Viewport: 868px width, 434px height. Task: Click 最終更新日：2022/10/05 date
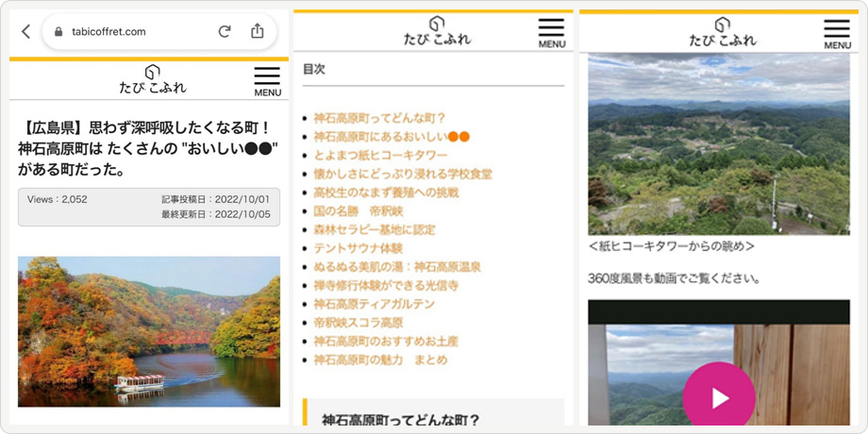(216, 214)
